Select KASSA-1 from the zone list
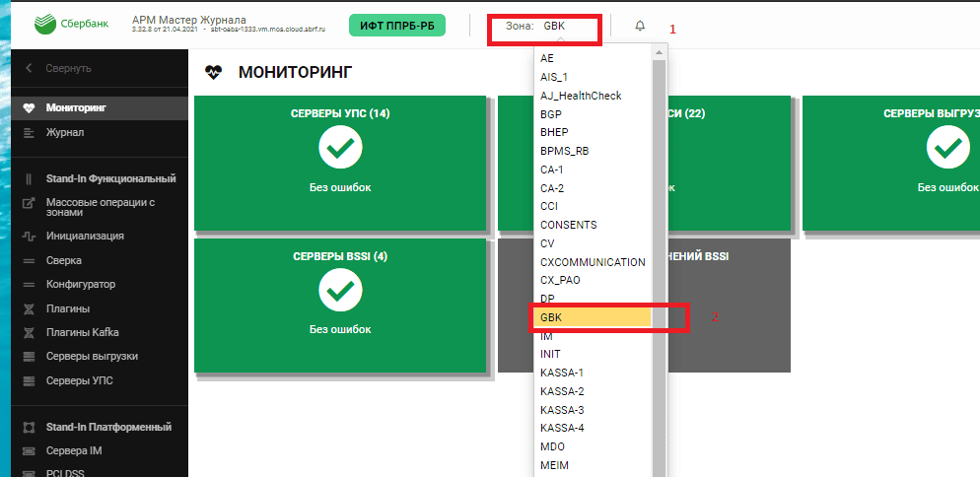 [562, 373]
